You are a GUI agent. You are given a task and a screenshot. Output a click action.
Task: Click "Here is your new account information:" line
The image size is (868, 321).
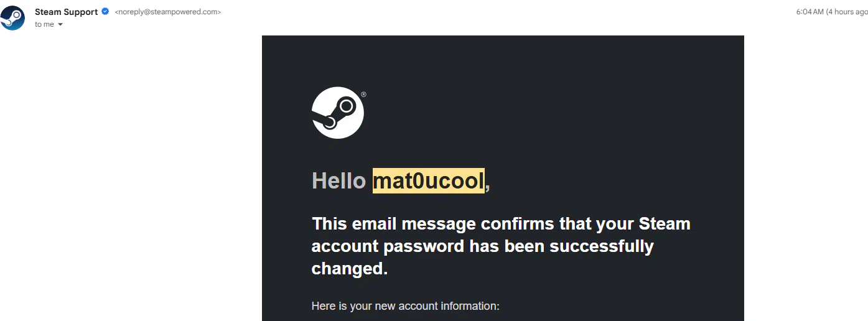[x=405, y=306]
